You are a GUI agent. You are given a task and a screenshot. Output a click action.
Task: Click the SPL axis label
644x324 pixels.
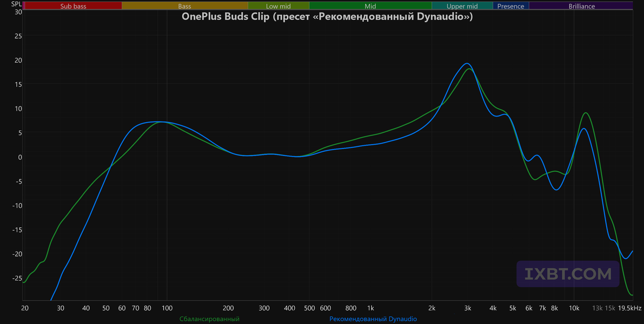coord(16,4)
